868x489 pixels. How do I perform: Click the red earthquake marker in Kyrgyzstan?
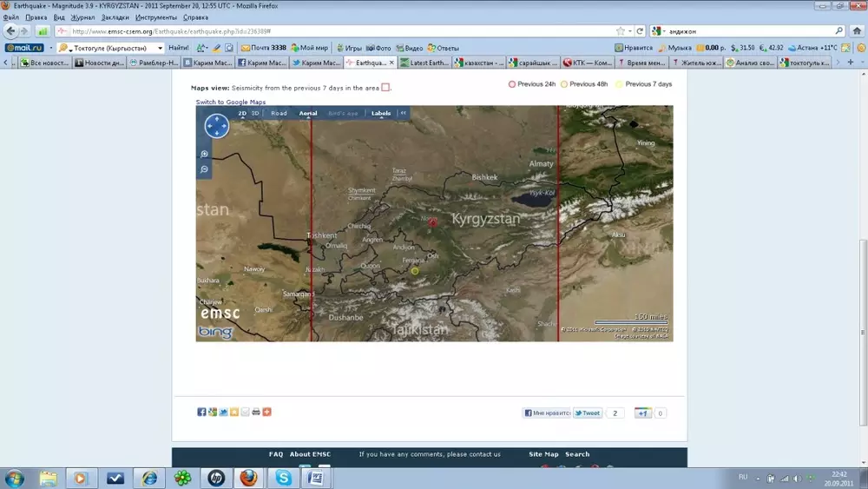[x=433, y=222]
